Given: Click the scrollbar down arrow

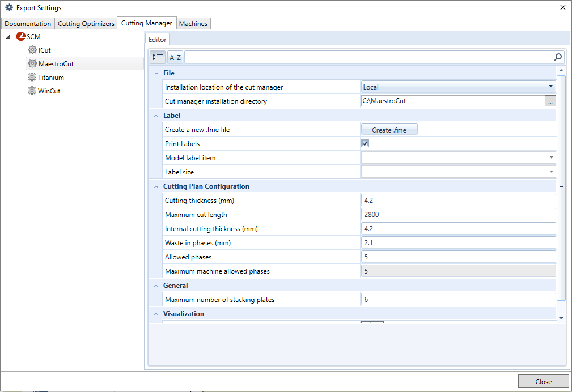Looking at the screenshot, I should (x=561, y=318).
